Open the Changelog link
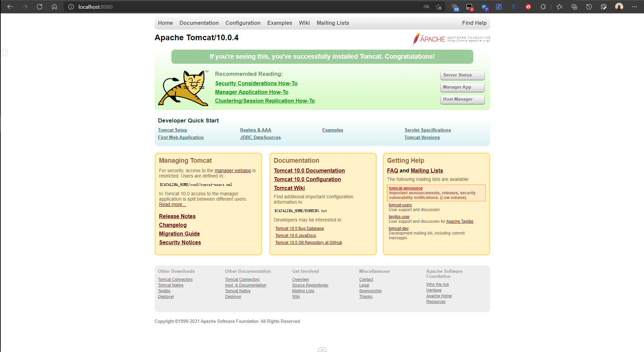The height and width of the screenshot is (352, 644). tap(173, 225)
